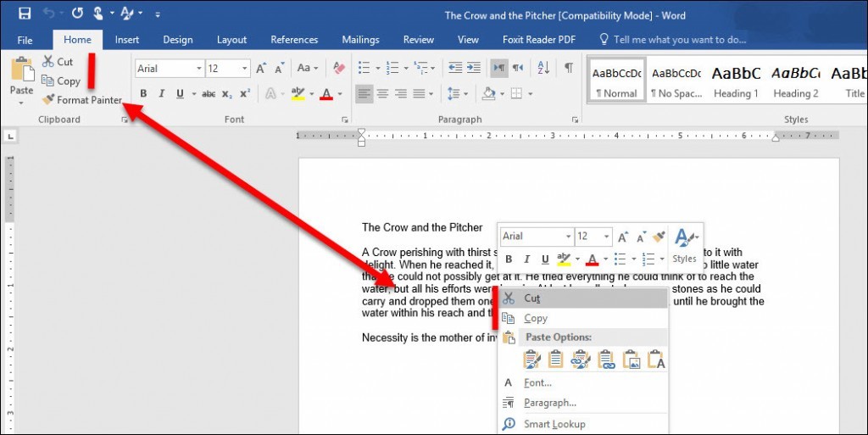Click Left-to-Right text direction icon

coord(498,68)
